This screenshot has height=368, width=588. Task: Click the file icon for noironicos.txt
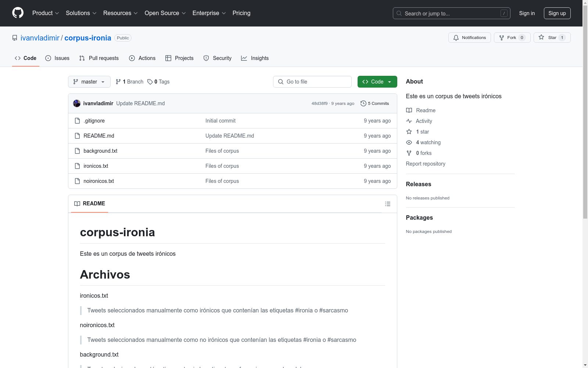click(77, 181)
